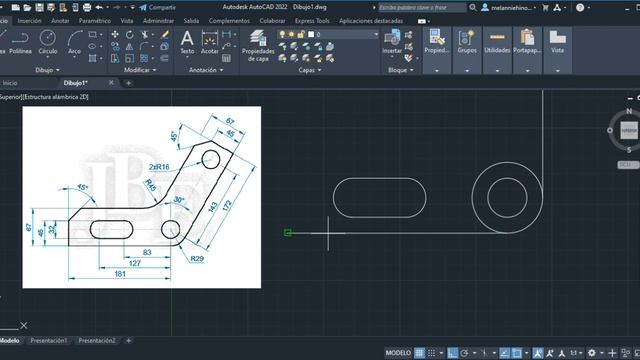
Task: Click the rectangle tool icon
Action: (x=93, y=34)
